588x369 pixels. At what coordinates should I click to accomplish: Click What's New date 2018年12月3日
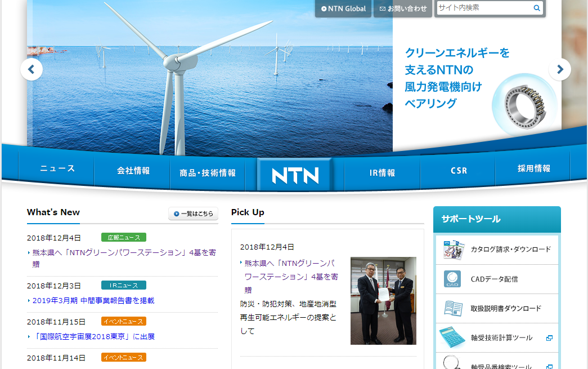54,286
